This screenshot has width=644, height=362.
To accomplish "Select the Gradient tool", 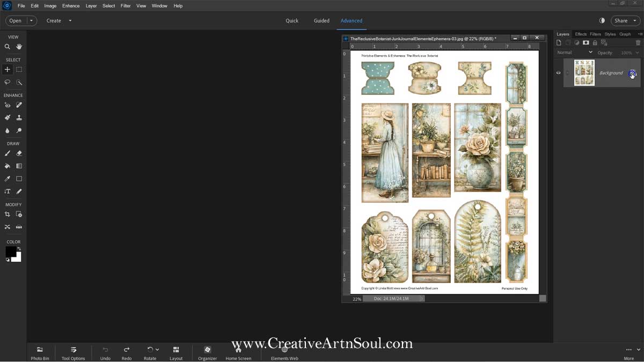I will click(19, 166).
